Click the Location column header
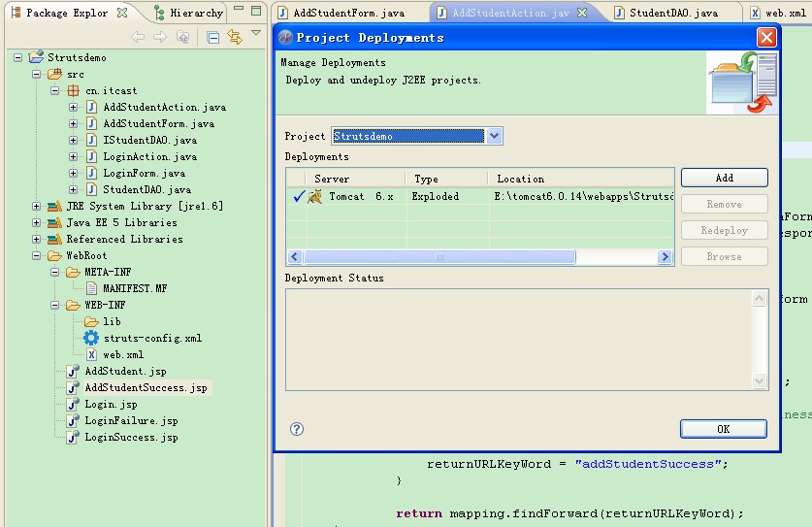 click(x=581, y=179)
